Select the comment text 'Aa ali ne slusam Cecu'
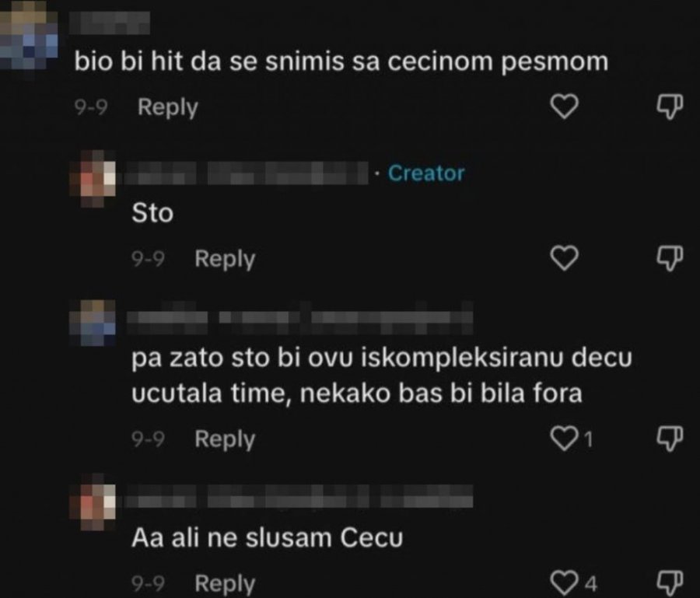This screenshot has width=700, height=598. pos(267,538)
